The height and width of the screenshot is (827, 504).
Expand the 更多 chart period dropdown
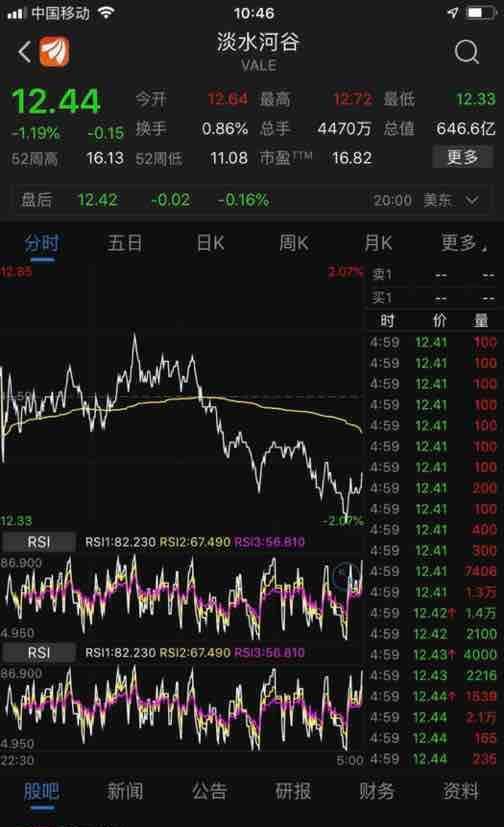(x=464, y=243)
